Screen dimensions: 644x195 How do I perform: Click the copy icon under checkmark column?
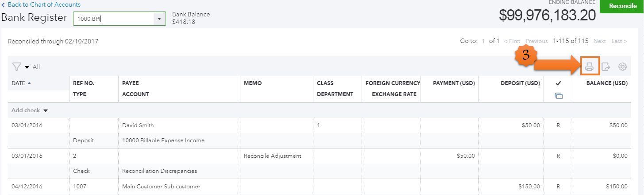click(559, 95)
